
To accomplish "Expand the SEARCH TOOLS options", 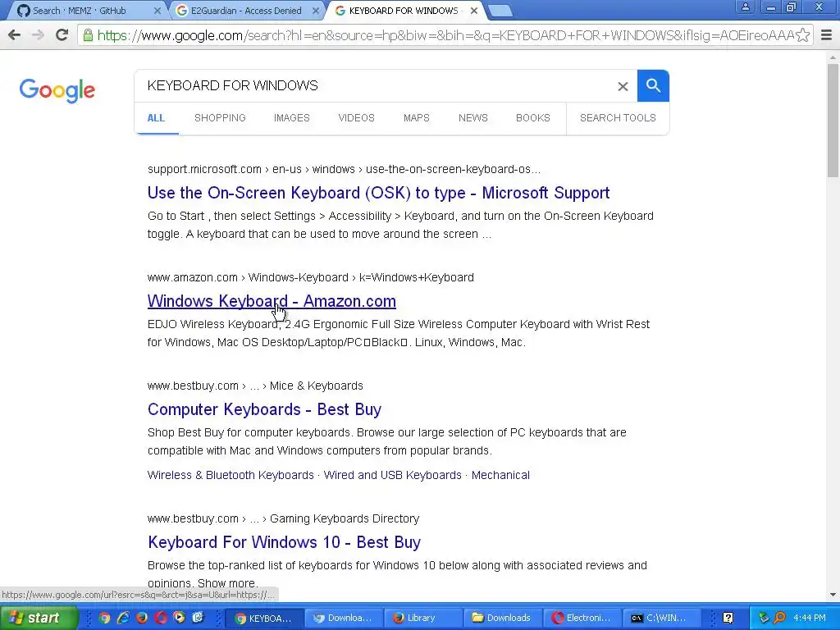I will 618,118.
